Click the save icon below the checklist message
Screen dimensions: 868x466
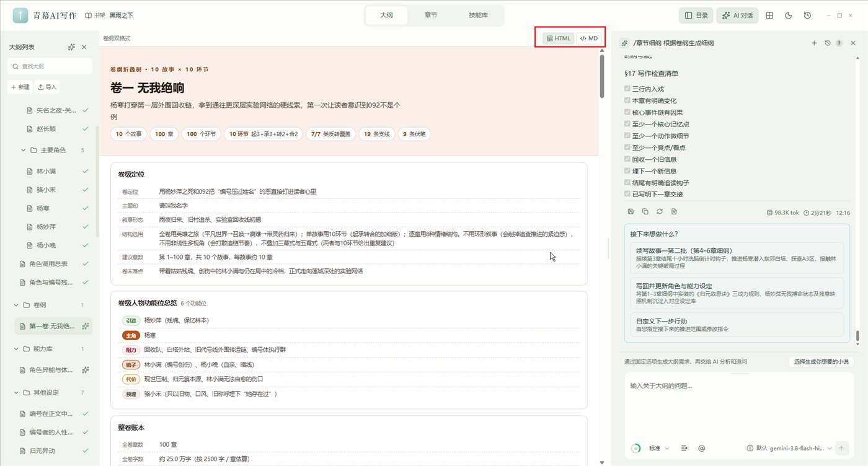tap(631, 212)
